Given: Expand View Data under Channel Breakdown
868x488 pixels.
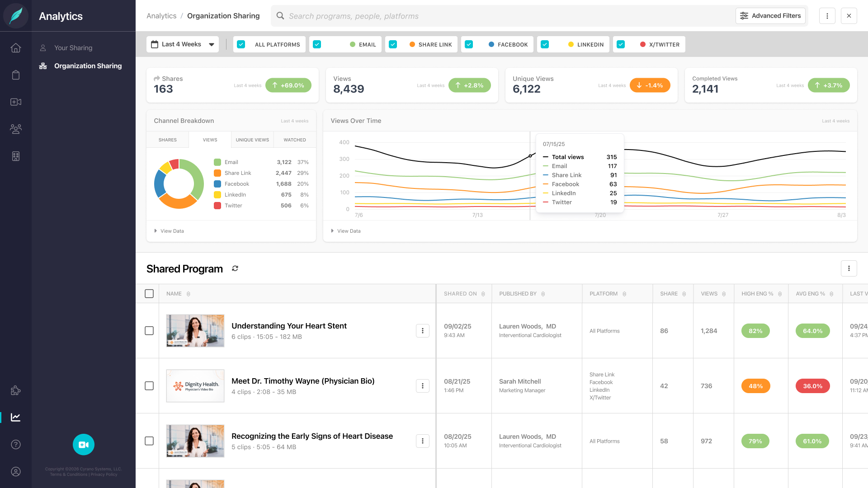Looking at the screenshot, I should (169, 231).
